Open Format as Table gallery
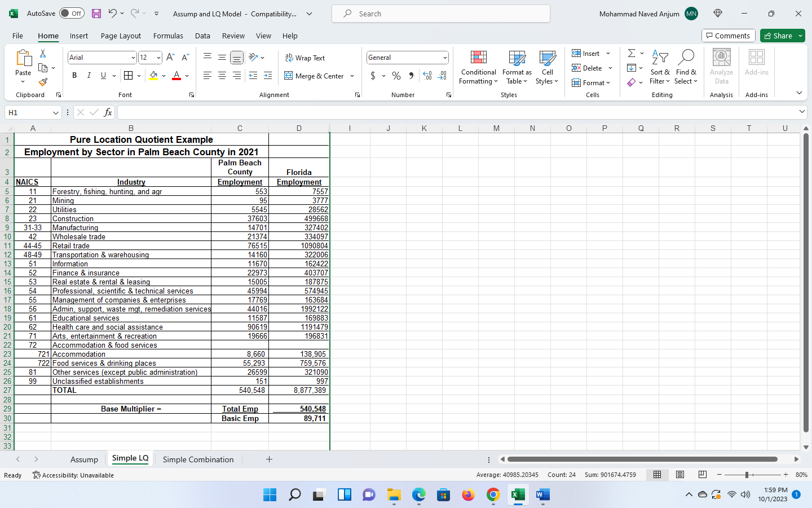This screenshot has height=508, width=812. (x=517, y=68)
